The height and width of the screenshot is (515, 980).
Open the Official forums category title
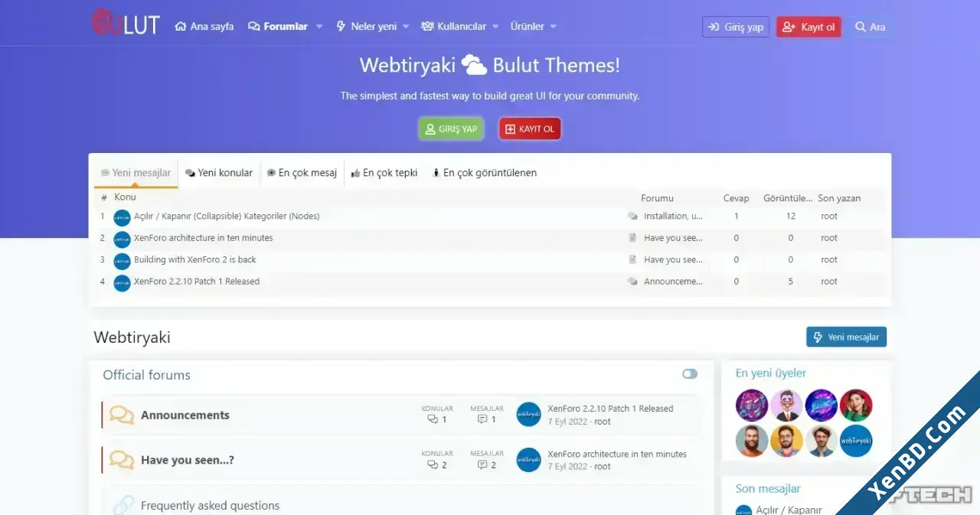(146, 375)
